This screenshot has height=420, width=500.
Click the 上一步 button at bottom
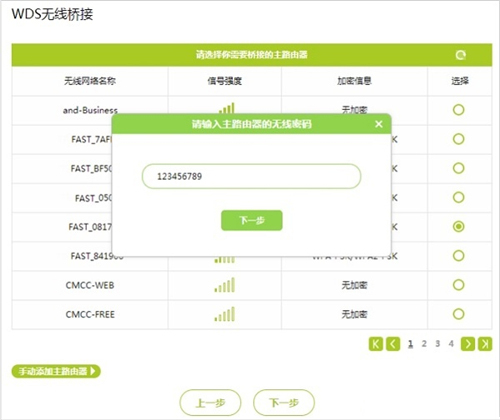point(210,403)
